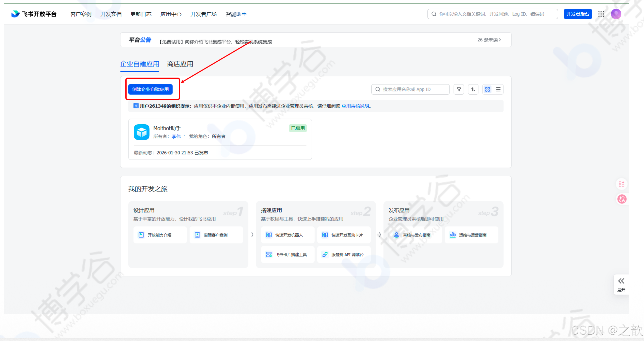Screen dimensions: 644x341
Task: Open the 应用审核说明 link
Action: (x=355, y=106)
